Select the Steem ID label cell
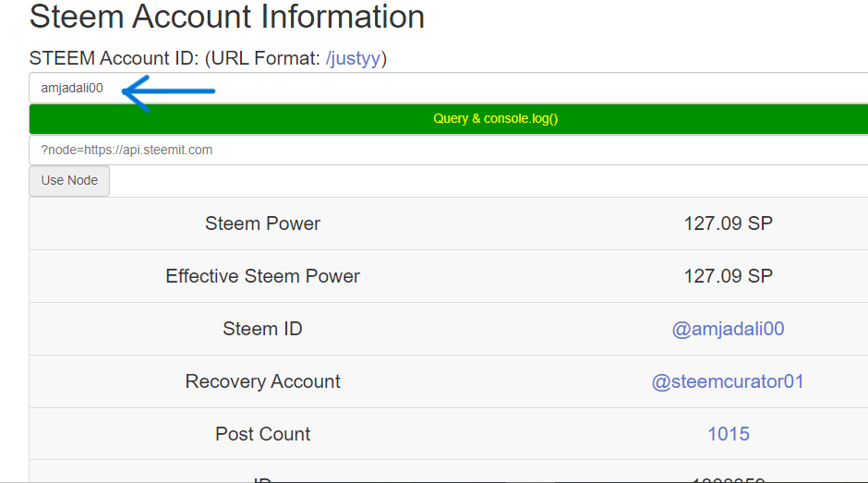868x483 pixels. 262,329
